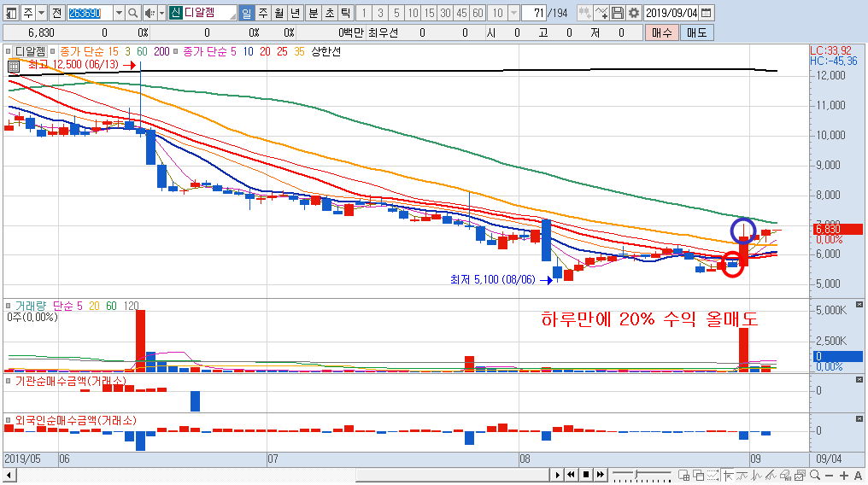The image size is (868, 485).
Task: Open the interval 10 dropdown arrow
Action: pos(513,13)
